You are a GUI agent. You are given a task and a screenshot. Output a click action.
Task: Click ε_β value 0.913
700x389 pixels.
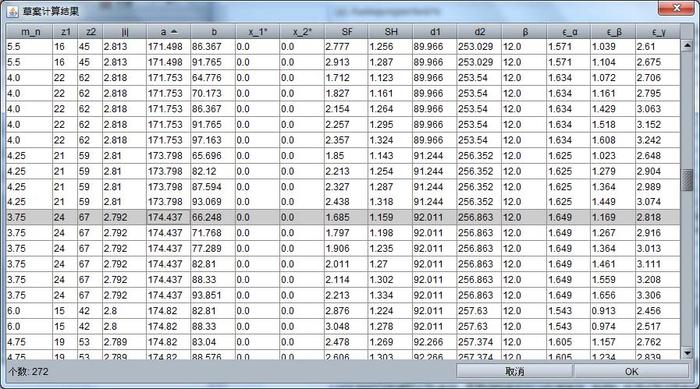[613, 311]
